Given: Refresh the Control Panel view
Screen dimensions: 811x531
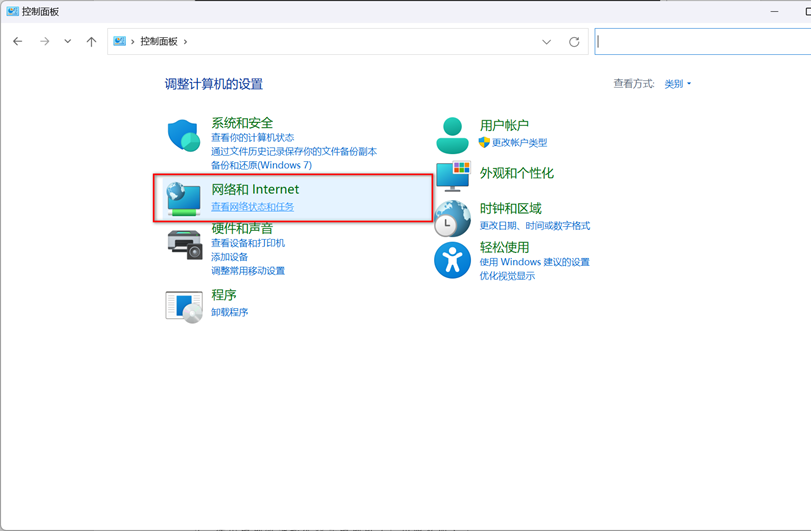Looking at the screenshot, I should pyautogui.click(x=574, y=42).
